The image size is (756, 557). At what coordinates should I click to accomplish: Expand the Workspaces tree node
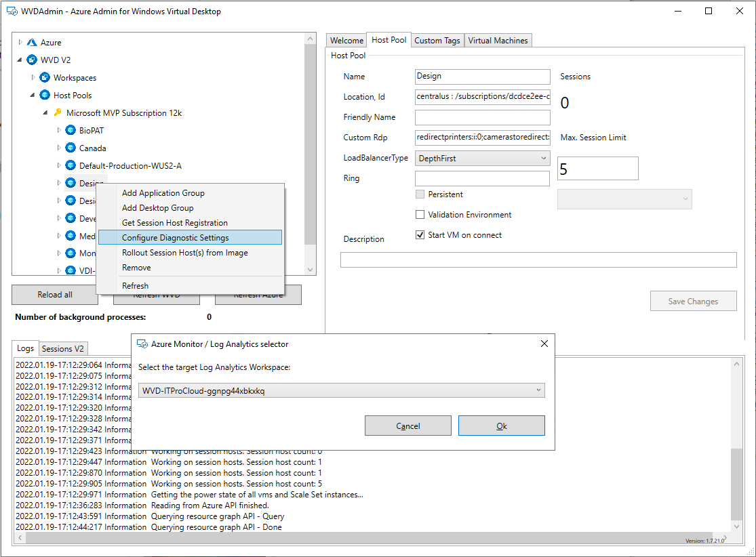click(33, 77)
